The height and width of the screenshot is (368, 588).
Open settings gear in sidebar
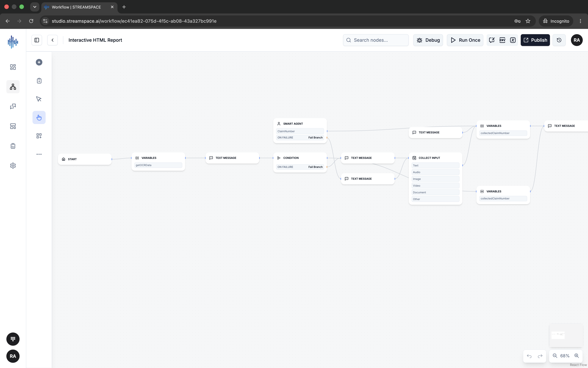(x=13, y=165)
